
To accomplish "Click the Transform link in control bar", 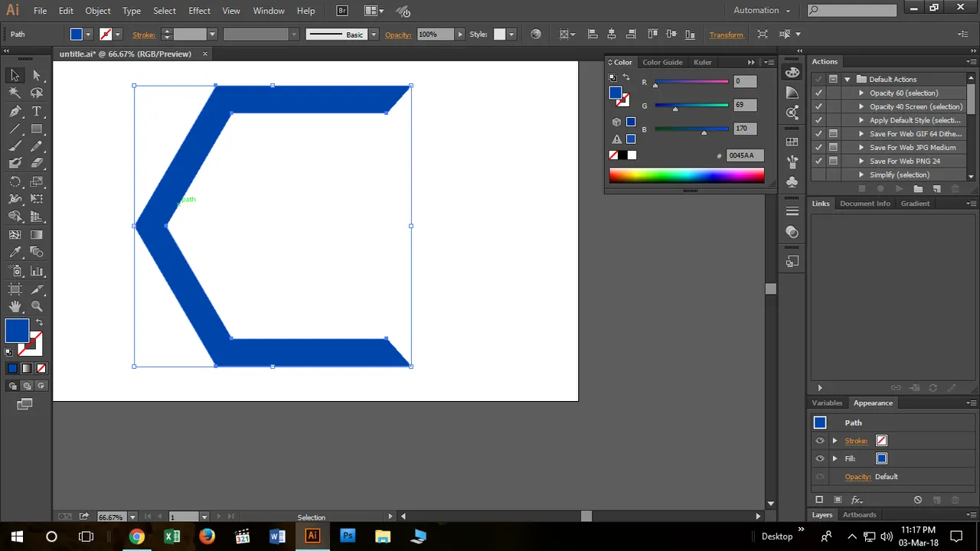I will (x=726, y=35).
